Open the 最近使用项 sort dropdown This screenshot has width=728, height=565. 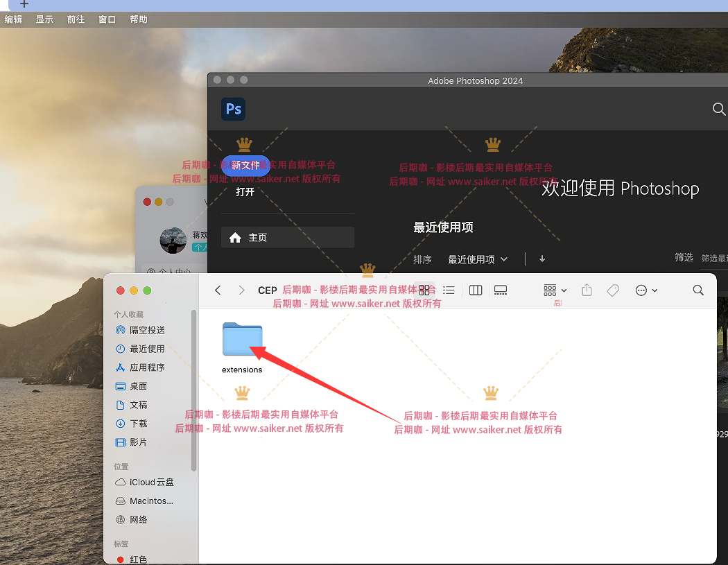tap(478, 259)
